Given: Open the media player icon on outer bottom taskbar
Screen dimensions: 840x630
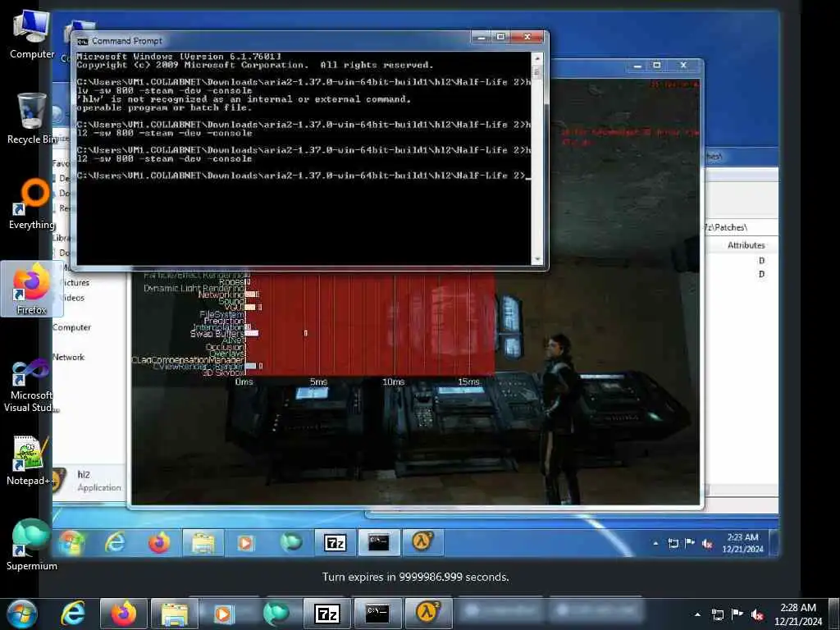Looking at the screenshot, I should click(x=223, y=614).
